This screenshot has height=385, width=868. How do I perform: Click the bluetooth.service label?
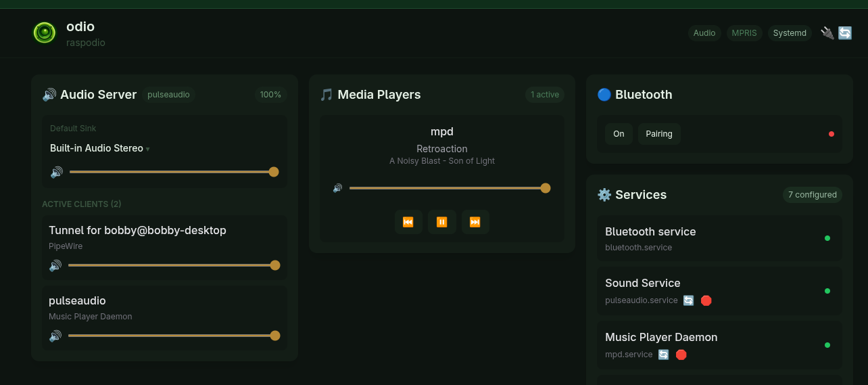coord(639,248)
